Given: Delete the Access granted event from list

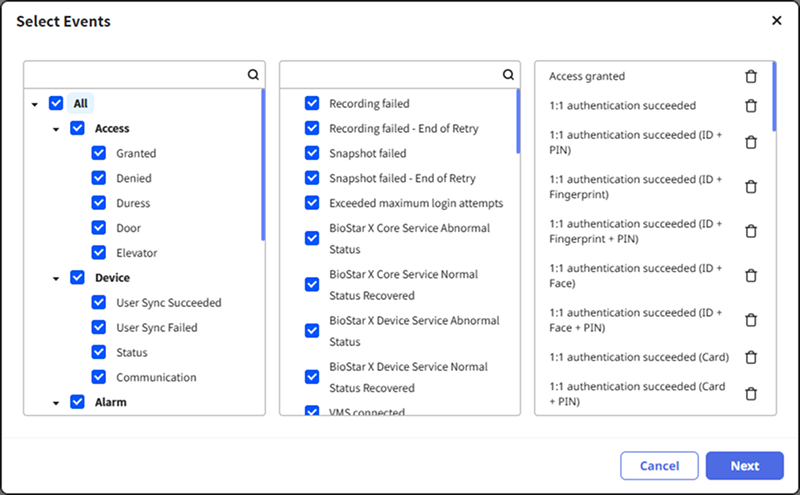Looking at the screenshot, I should click(x=751, y=77).
